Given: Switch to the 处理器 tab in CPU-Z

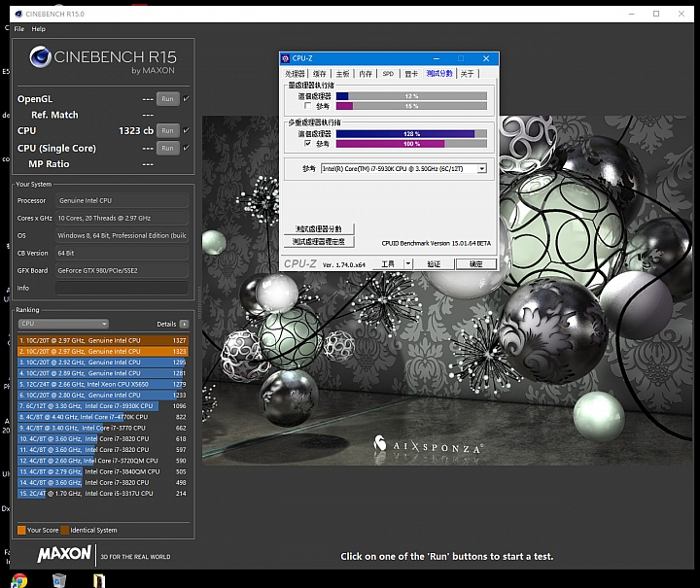Looking at the screenshot, I should pyautogui.click(x=295, y=74).
